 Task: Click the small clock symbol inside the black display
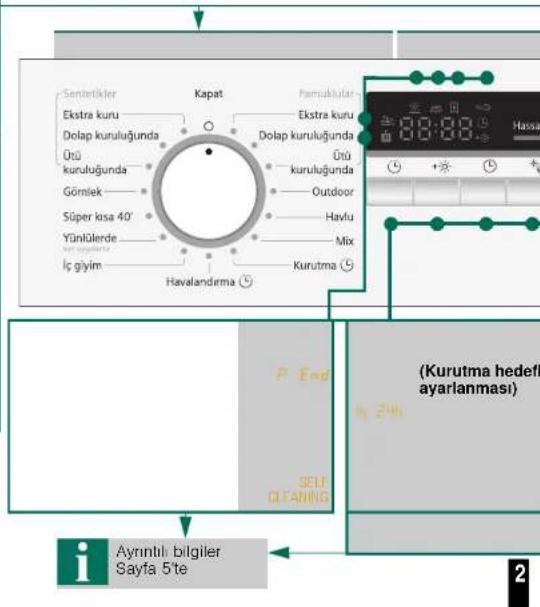(483, 123)
